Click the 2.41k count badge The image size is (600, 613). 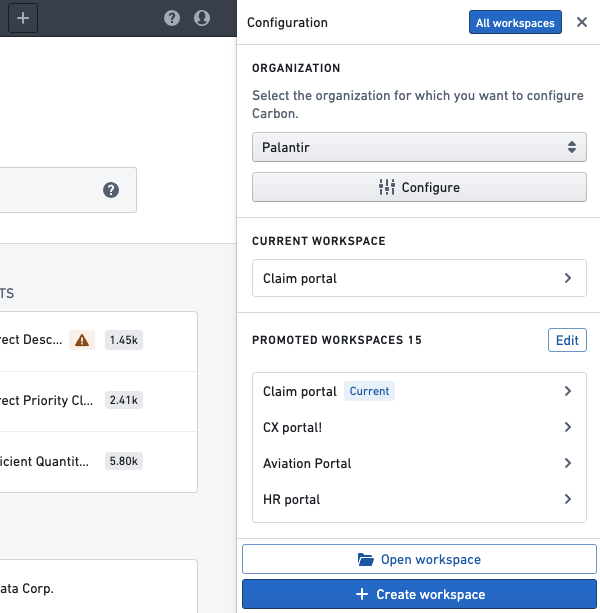pos(124,400)
